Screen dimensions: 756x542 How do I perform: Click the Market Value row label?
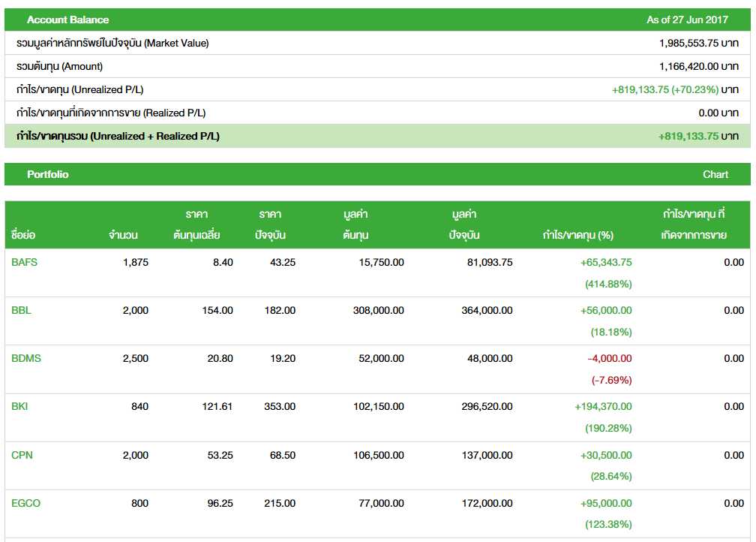click(x=112, y=43)
